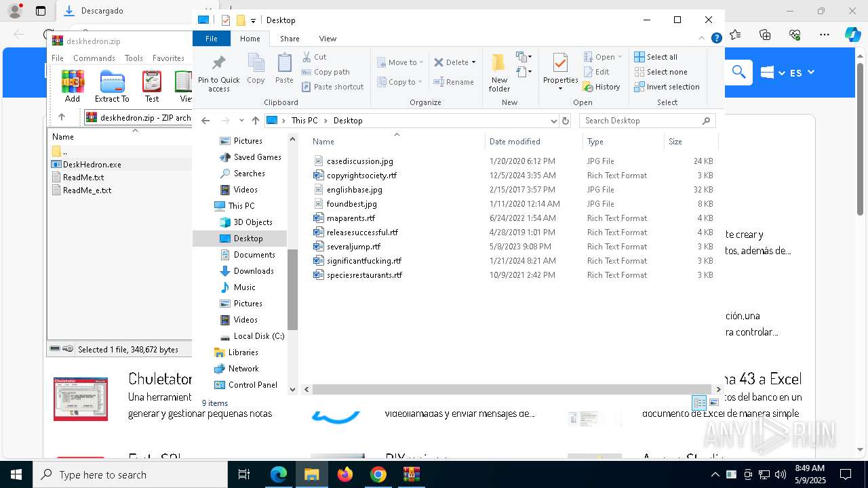Select casediscussion.jpg file
Screen dimensions: 868x488
(x=359, y=161)
